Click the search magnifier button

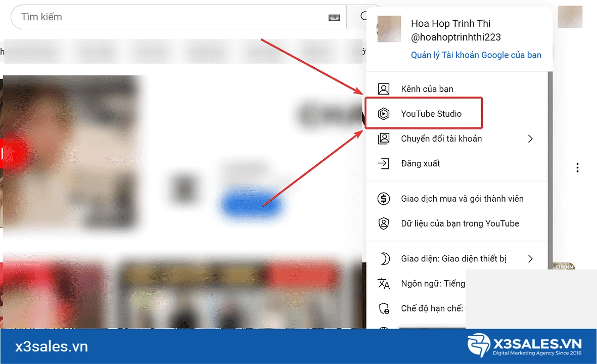click(362, 16)
